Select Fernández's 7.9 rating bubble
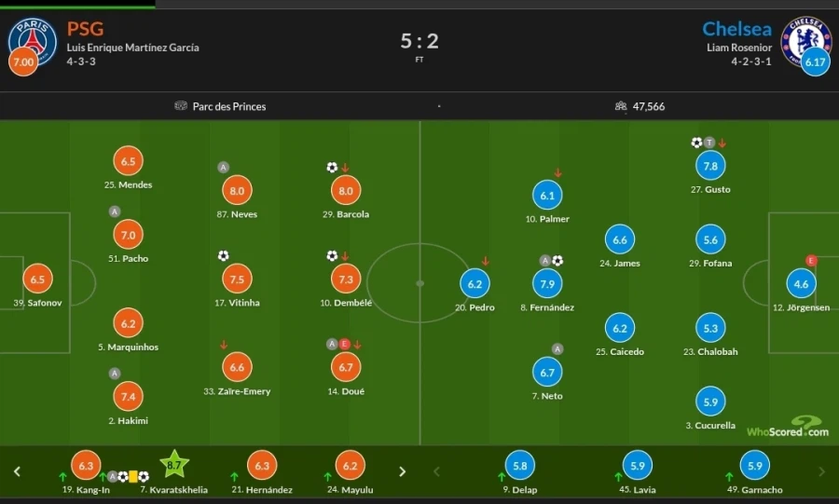The width and height of the screenshot is (839, 504). [547, 284]
